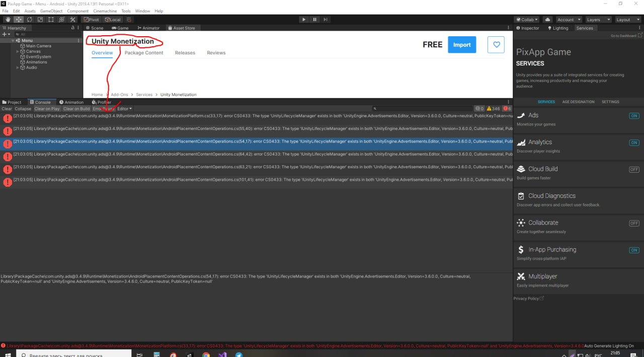Expand the Canvas object
The width and height of the screenshot is (644, 357).
click(18, 51)
